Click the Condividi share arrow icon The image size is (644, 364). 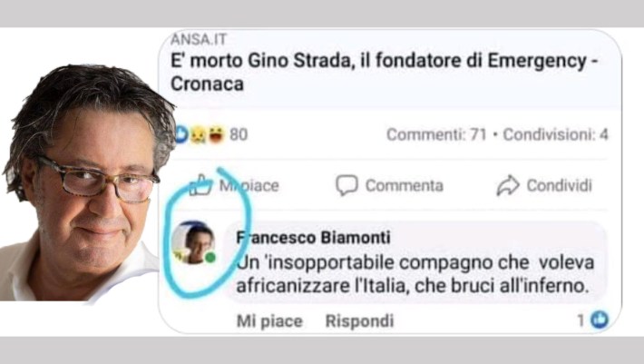click(508, 185)
